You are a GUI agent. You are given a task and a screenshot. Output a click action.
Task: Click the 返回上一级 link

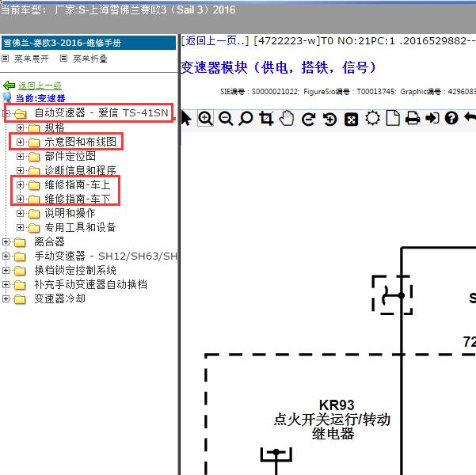(x=40, y=85)
